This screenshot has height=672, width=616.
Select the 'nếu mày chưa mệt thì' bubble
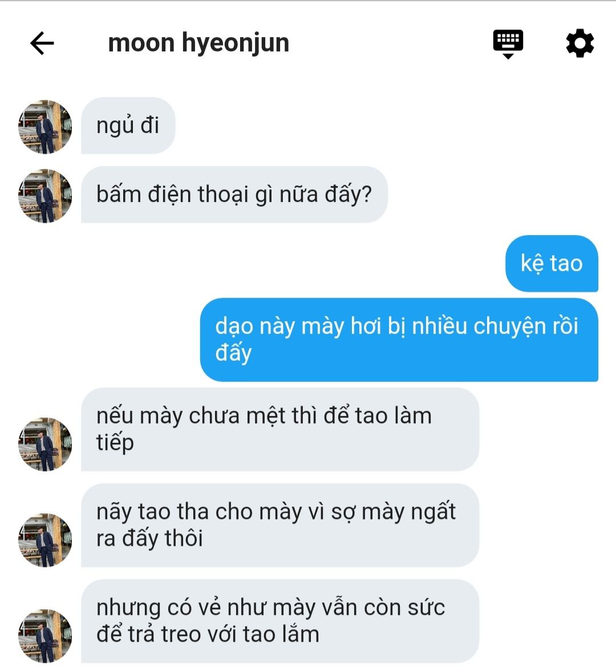pyautogui.click(x=279, y=430)
